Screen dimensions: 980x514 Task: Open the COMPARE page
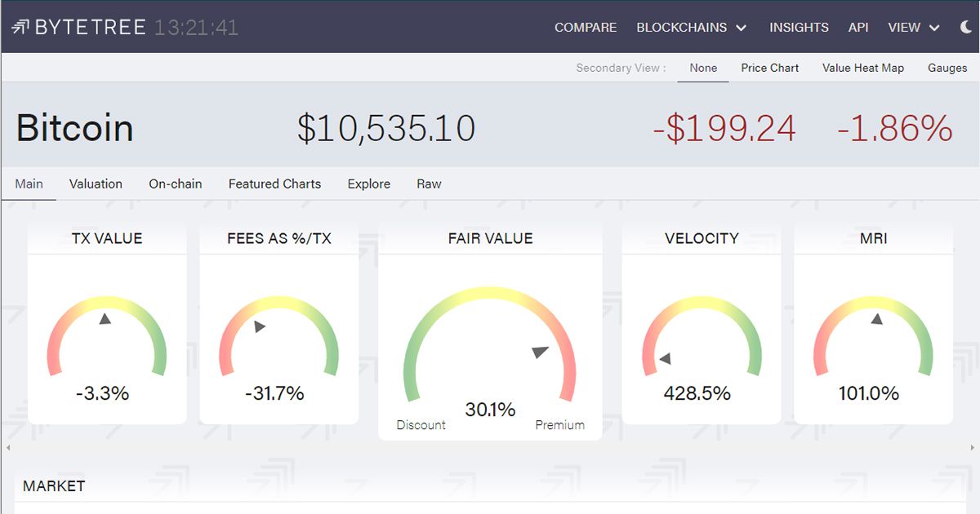click(x=586, y=27)
